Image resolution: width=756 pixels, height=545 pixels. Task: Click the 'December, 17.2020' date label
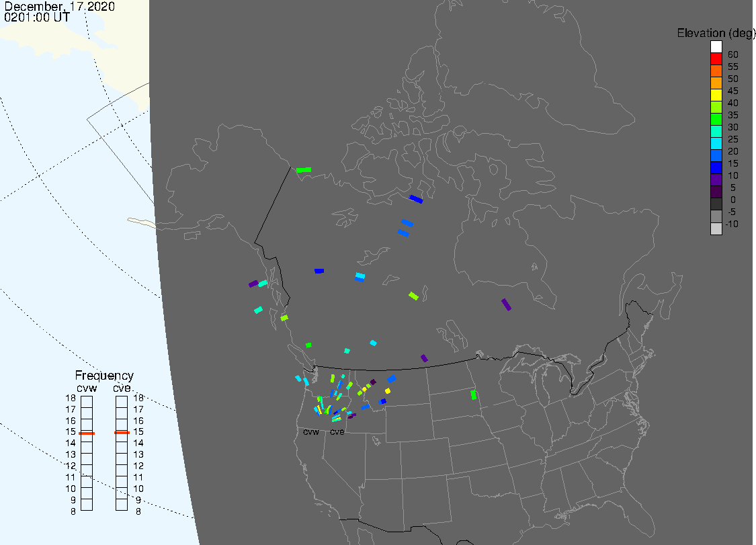(59, 6)
